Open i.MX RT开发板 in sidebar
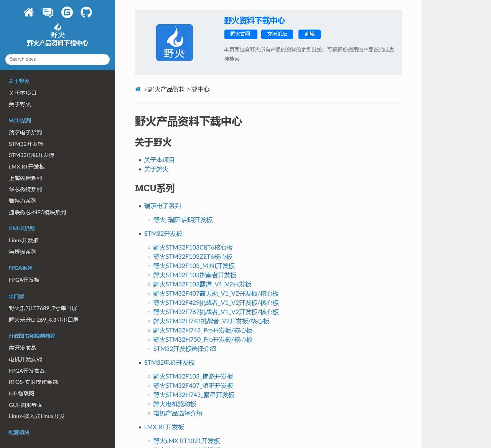Screen dimensions: 491x448 click(27, 167)
